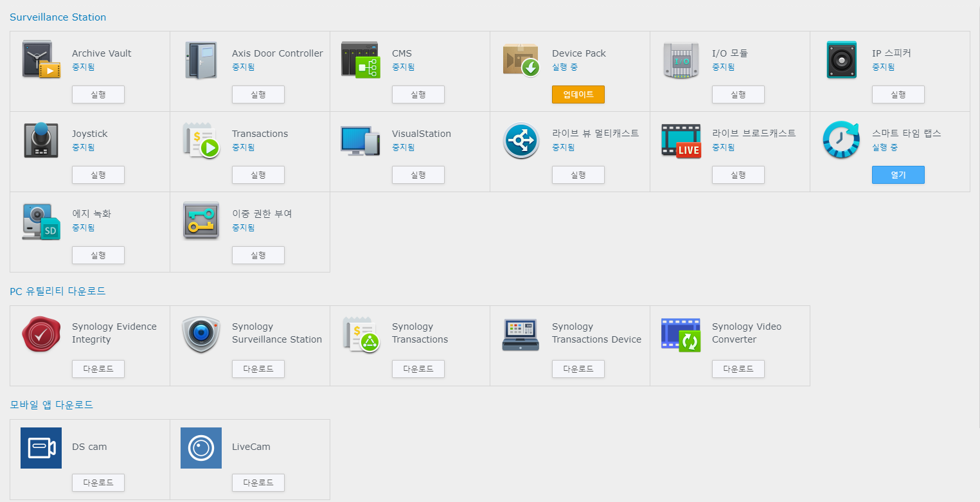Click the 라이브 브로드캐스트 LIVE icon
980x502 pixels.
click(x=681, y=140)
